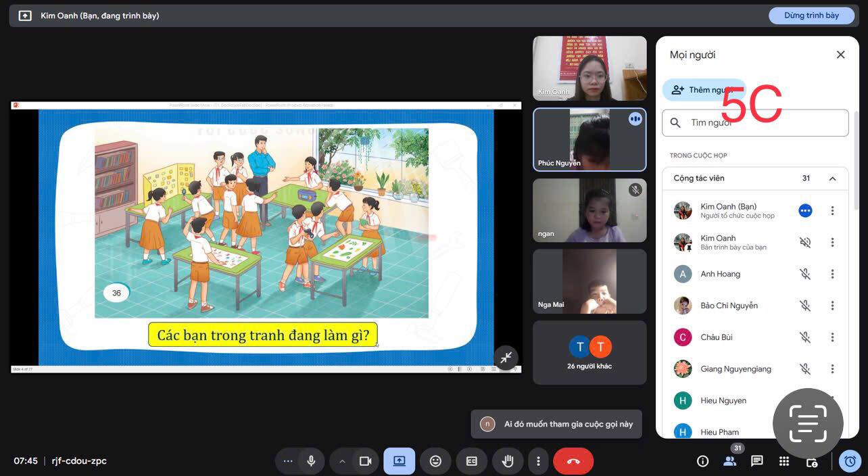The width and height of the screenshot is (868, 476).
Task: Click the Tìm người search field
Action: pyautogui.click(x=764, y=123)
